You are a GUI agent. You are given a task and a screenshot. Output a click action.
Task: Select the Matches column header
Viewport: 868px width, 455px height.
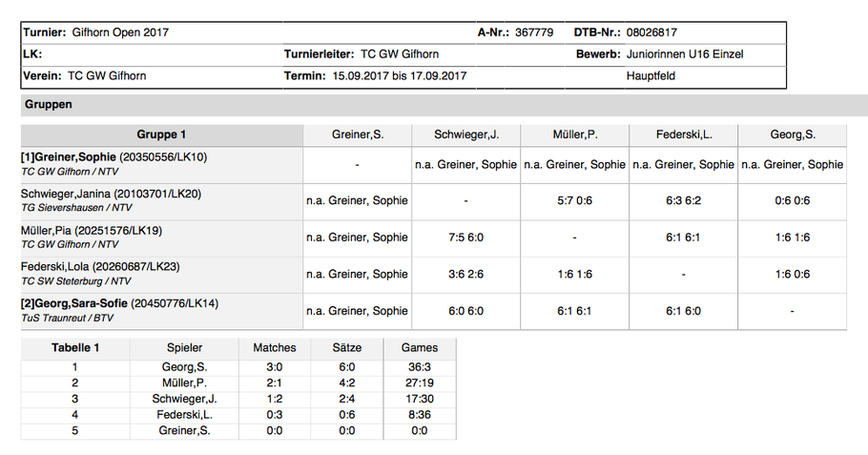pos(275,348)
